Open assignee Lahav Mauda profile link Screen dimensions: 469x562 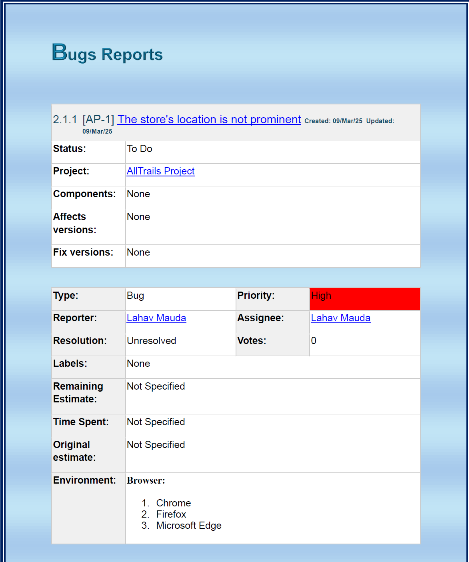click(x=341, y=318)
